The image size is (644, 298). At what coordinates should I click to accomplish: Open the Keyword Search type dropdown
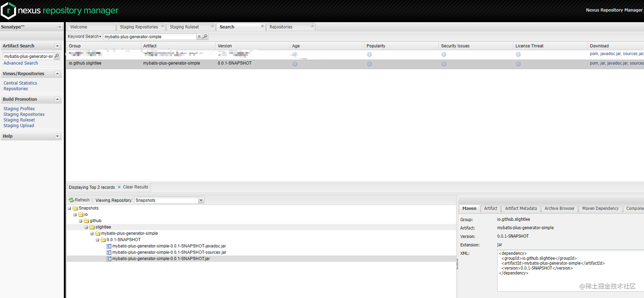tap(85, 37)
